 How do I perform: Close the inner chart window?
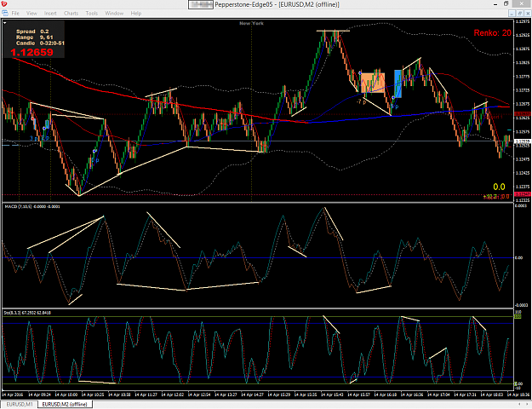point(528,14)
